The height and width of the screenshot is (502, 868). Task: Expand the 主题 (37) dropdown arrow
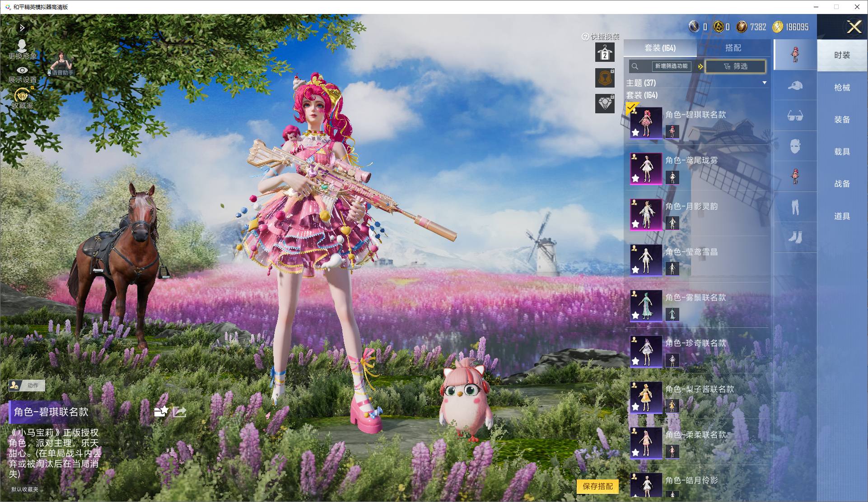click(765, 83)
